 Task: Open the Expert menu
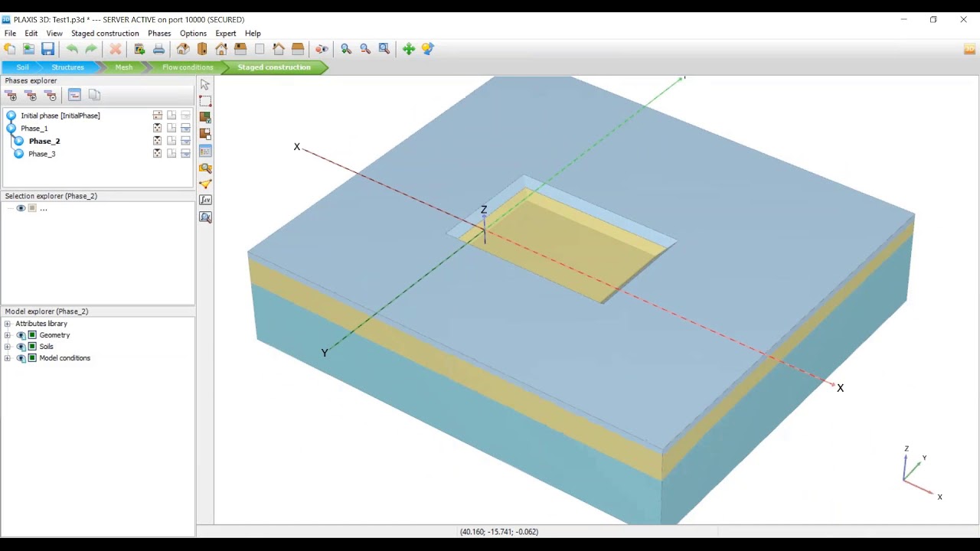[225, 34]
